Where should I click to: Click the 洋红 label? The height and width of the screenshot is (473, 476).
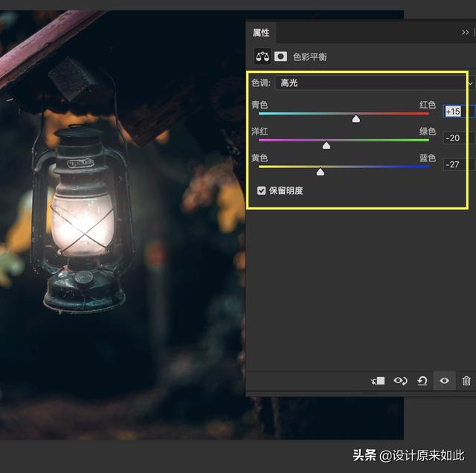pos(260,131)
